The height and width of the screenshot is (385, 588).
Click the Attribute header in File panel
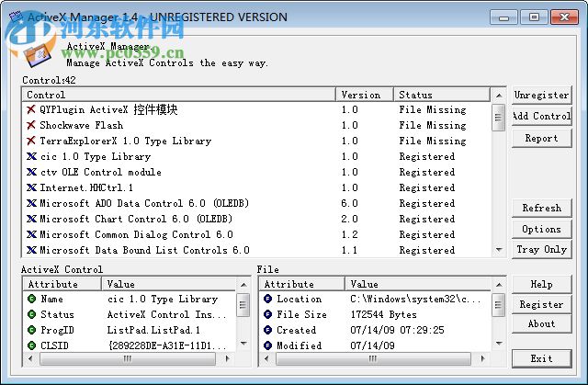[302, 284]
